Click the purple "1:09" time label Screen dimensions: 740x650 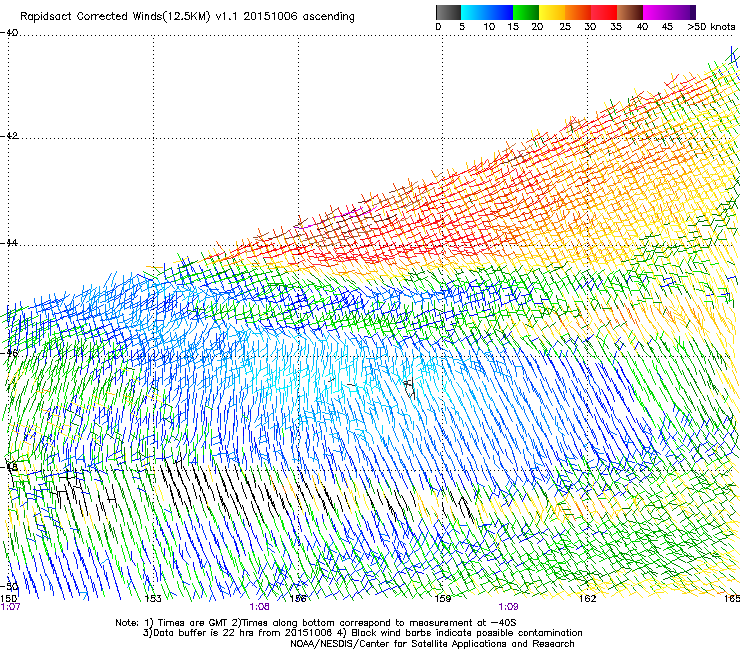pos(508,607)
